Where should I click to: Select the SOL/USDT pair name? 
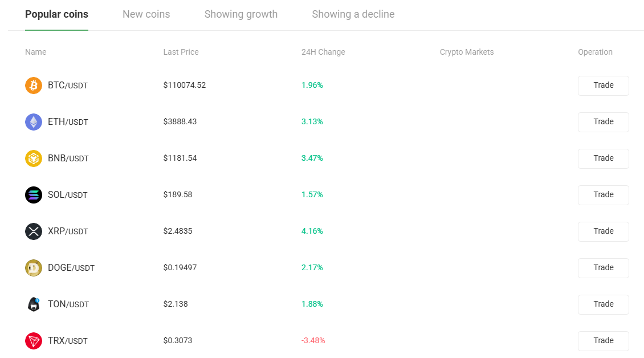coord(67,195)
